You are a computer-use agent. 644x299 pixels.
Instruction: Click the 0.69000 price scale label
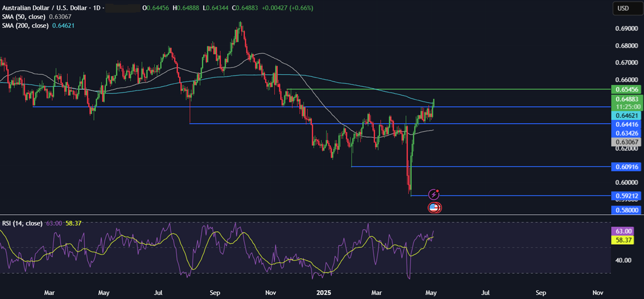pyautogui.click(x=626, y=29)
